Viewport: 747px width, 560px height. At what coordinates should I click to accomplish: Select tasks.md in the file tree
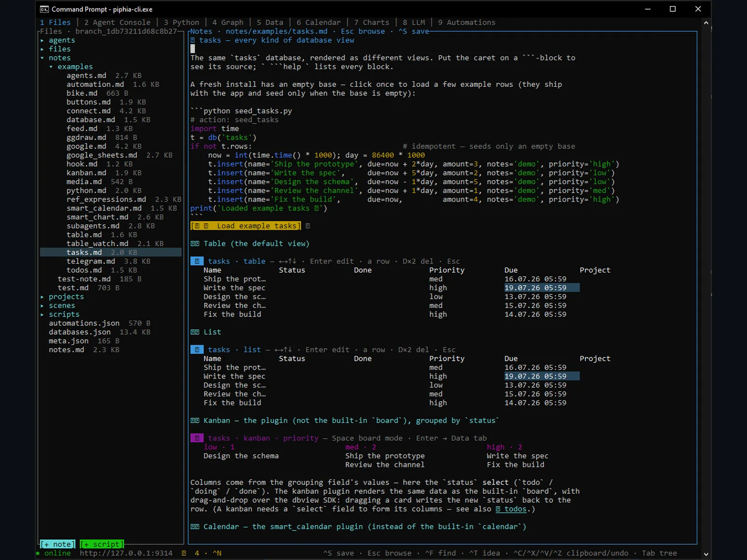coord(111,252)
